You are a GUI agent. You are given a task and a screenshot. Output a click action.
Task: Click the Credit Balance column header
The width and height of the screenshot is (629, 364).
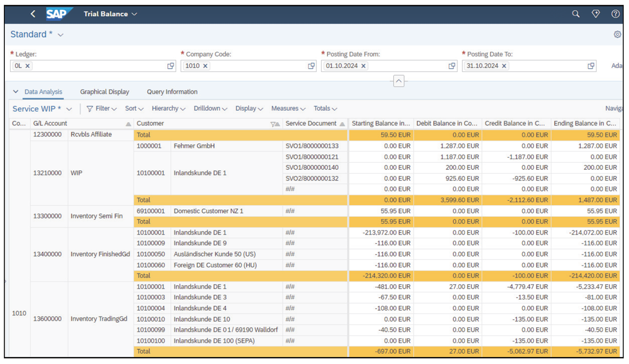pos(515,124)
